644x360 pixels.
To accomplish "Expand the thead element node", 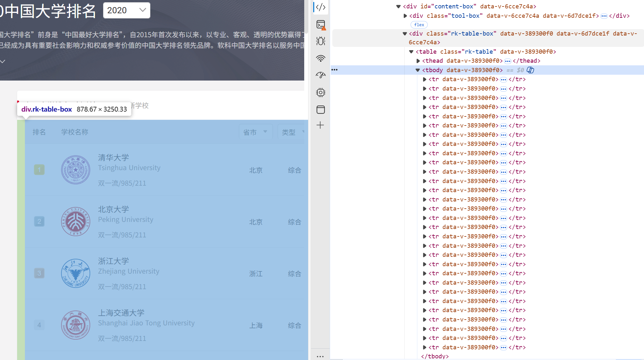I will tap(418, 61).
